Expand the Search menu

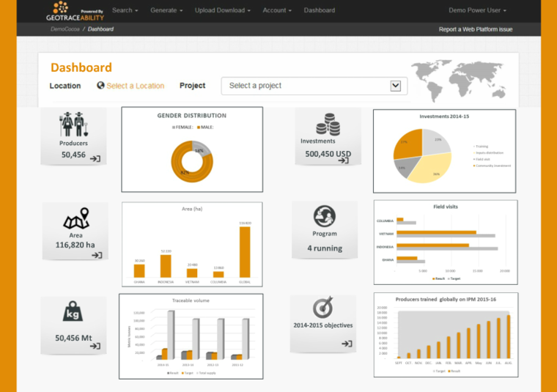(125, 10)
